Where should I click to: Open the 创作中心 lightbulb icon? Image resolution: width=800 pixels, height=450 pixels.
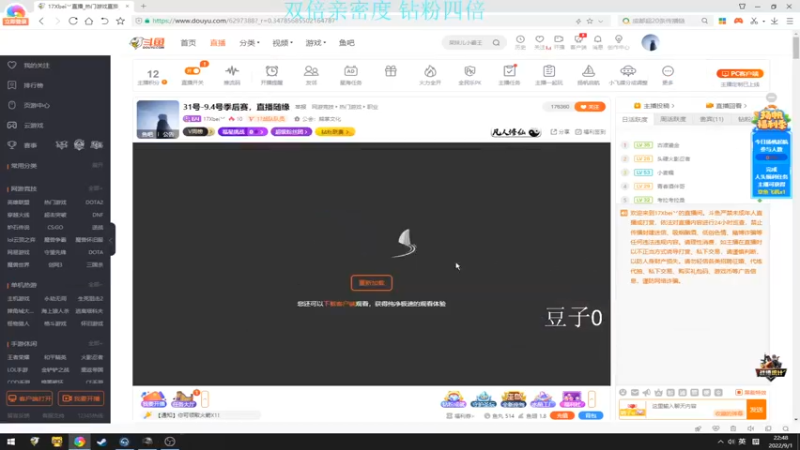618,40
